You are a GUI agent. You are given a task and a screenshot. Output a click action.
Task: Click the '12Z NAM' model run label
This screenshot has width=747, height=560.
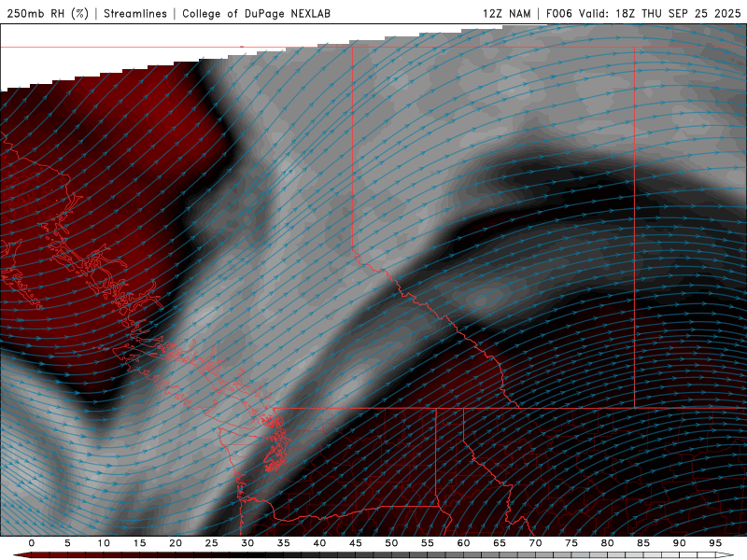[506, 13]
